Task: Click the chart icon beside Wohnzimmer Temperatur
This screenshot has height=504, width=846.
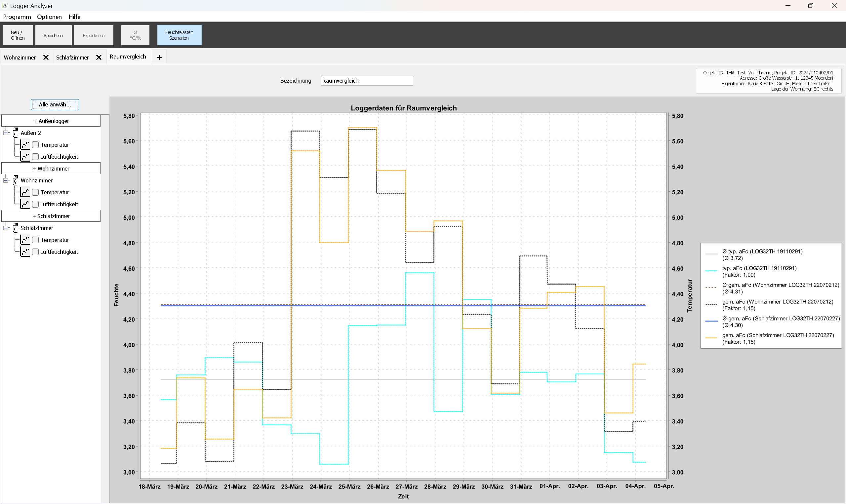Action: pyautogui.click(x=25, y=192)
